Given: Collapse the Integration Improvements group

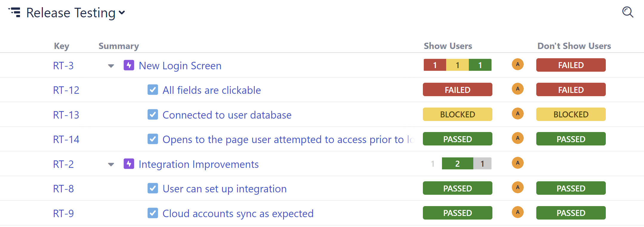Looking at the screenshot, I should (111, 164).
